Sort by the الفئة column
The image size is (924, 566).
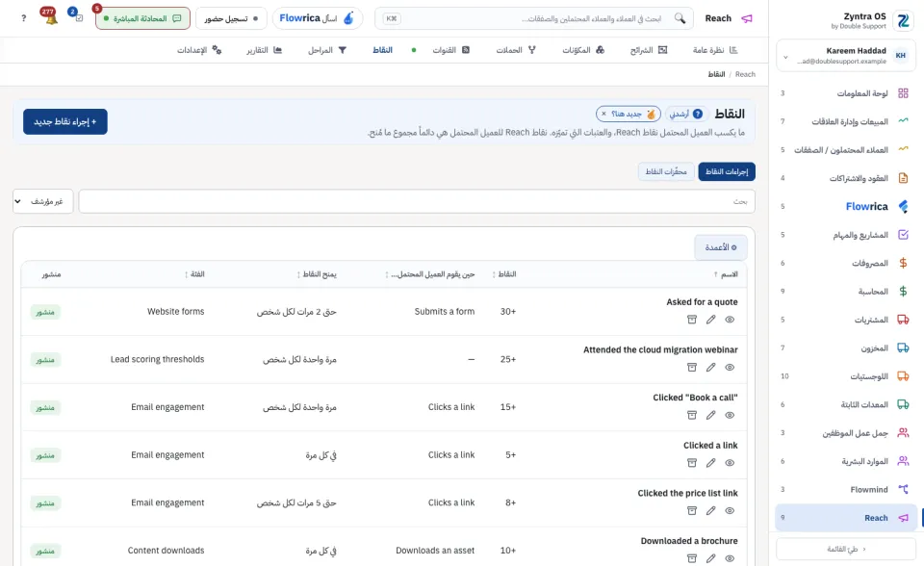click(x=194, y=274)
